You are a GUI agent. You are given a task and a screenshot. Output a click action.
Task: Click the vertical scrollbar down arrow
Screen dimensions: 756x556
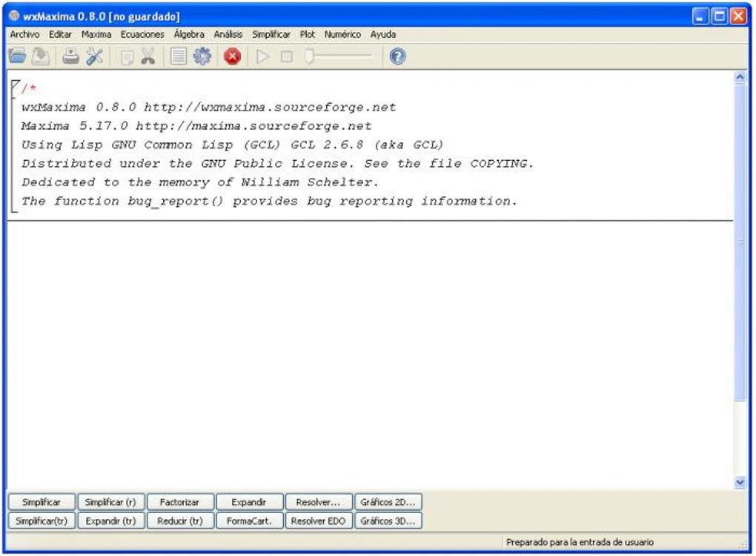click(740, 482)
